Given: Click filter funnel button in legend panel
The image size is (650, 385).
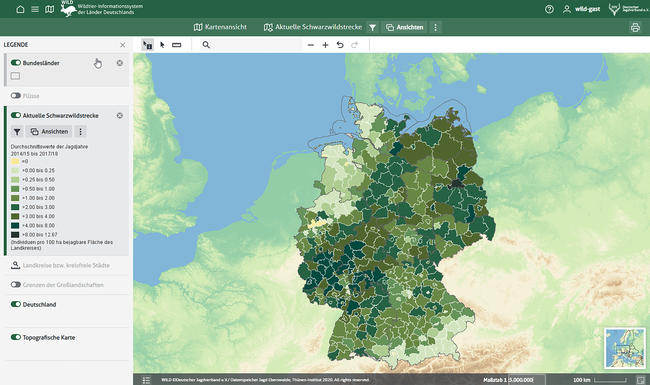Looking at the screenshot, I should pos(17,131).
